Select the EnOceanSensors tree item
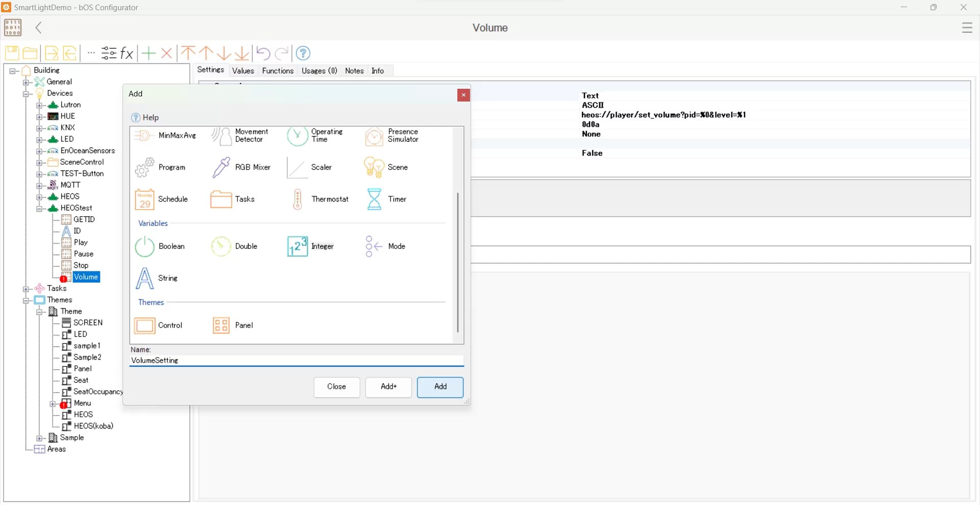The width and height of the screenshot is (980, 505). (x=88, y=151)
